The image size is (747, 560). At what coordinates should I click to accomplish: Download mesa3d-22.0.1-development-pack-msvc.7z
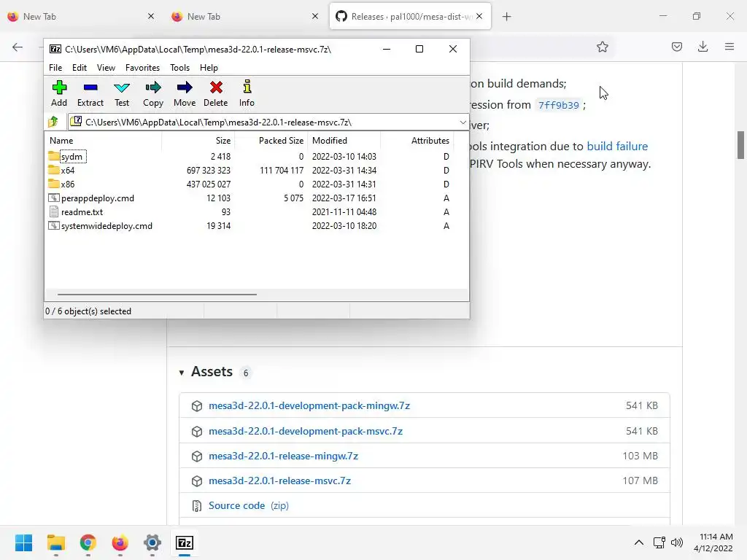point(306,431)
